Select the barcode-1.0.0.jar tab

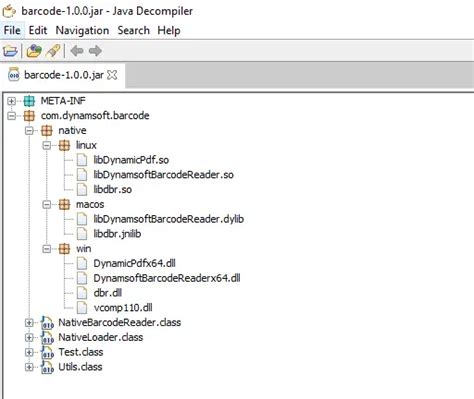point(64,75)
